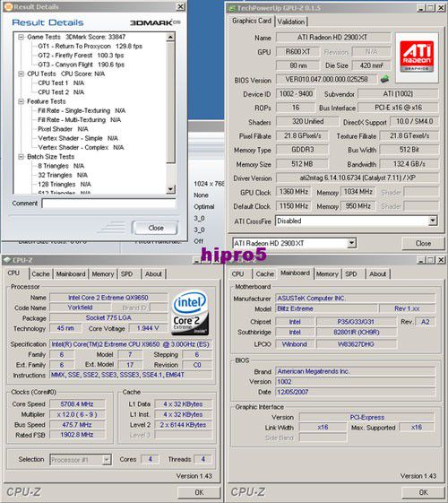
Task: Open the ATI CrossFire dropdown
Action: 433,221
